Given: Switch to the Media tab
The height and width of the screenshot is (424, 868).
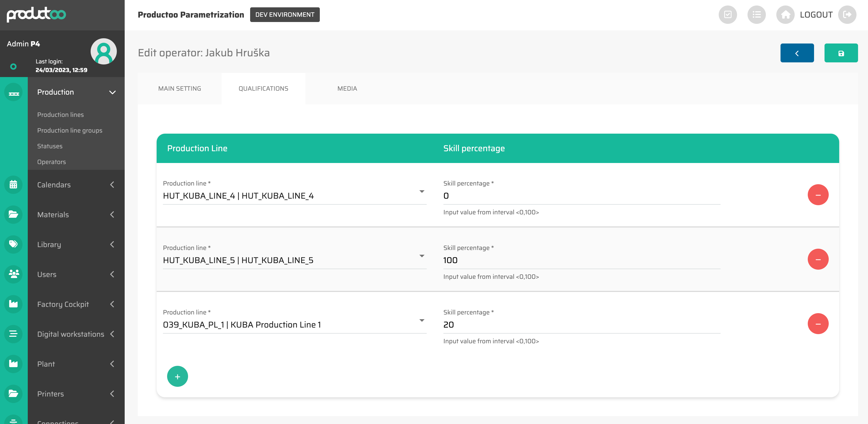Looking at the screenshot, I should pos(347,89).
